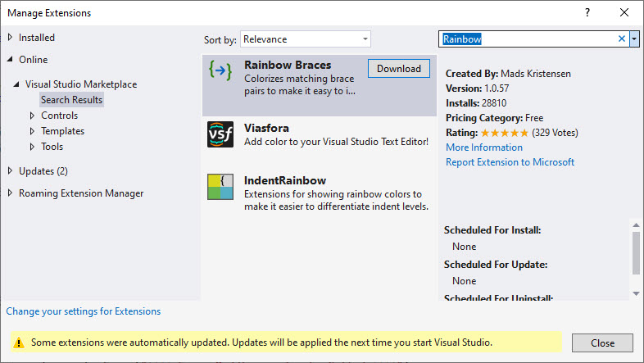Click the (329 Votes) text
644x363 pixels.
click(555, 133)
